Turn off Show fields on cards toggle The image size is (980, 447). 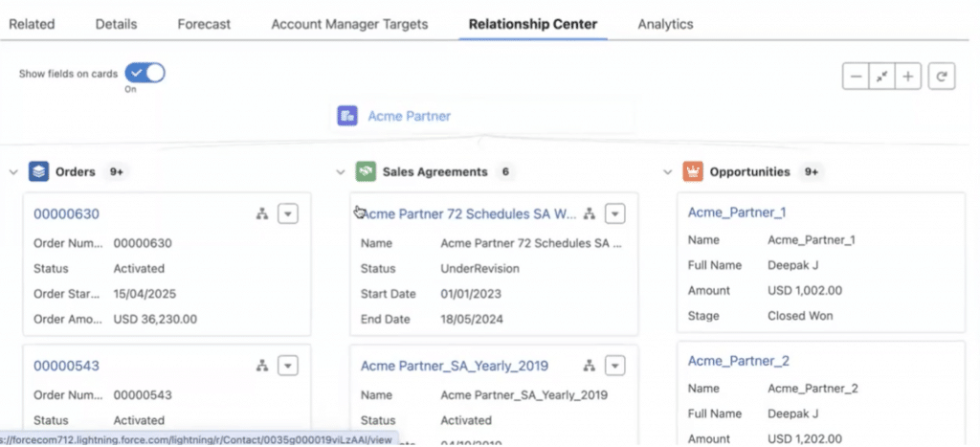pos(145,73)
